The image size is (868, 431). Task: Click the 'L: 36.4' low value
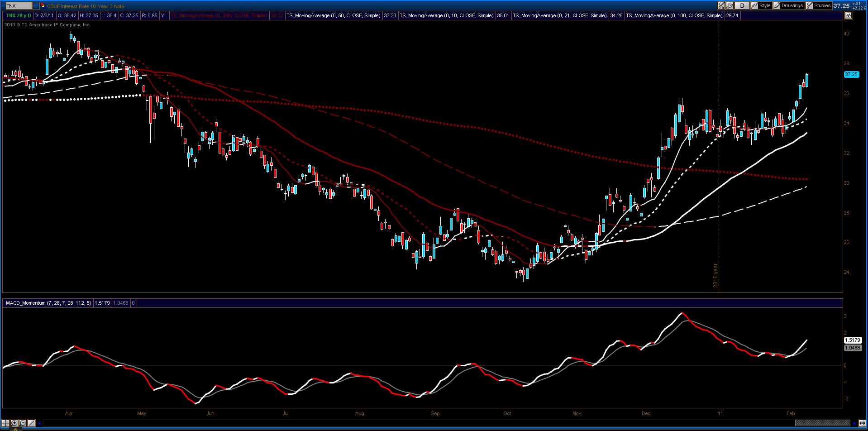tap(109, 15)
